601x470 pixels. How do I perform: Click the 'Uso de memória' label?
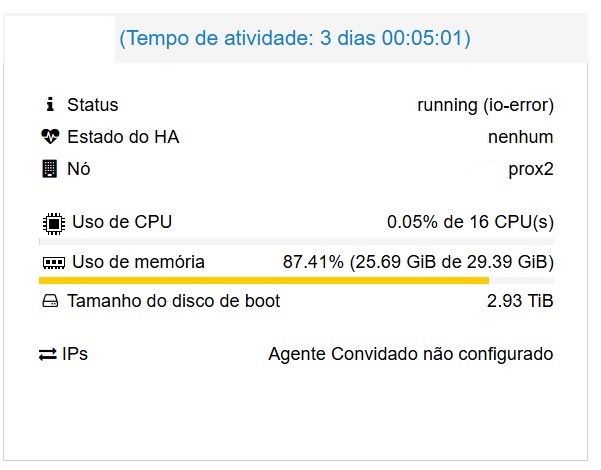[139, 262]
